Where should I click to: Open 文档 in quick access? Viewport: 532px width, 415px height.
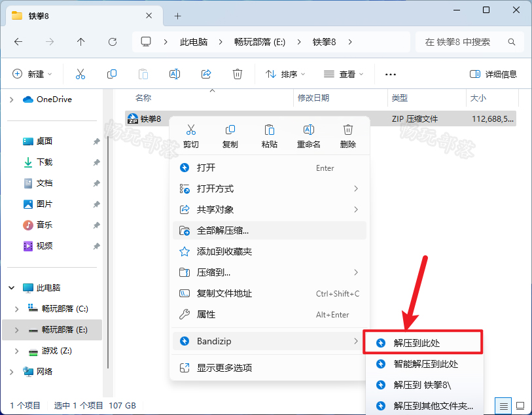(x=38, y=183)
